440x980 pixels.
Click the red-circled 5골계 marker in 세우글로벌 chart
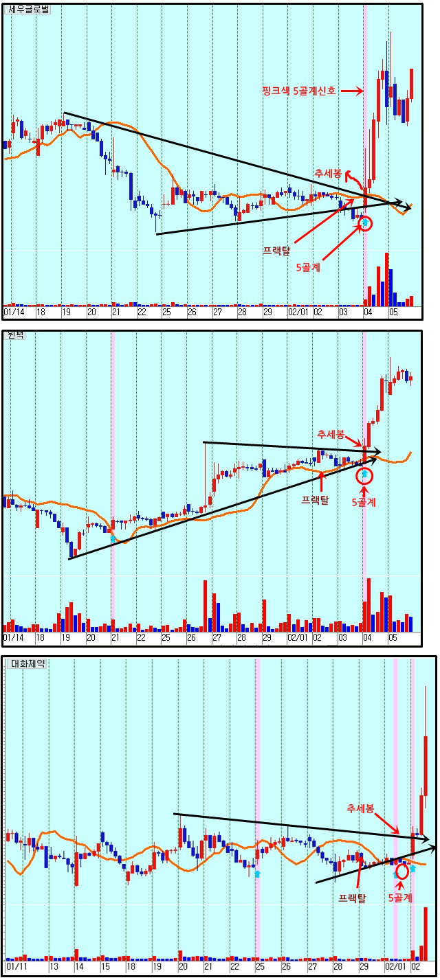(x=365, y=223)
